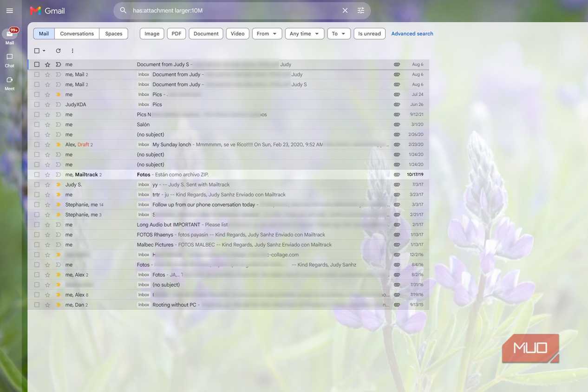Check the Rooting without PC email checkbox
The height and width of the screenshot is (392, 588).
click(x=37, y=305)
